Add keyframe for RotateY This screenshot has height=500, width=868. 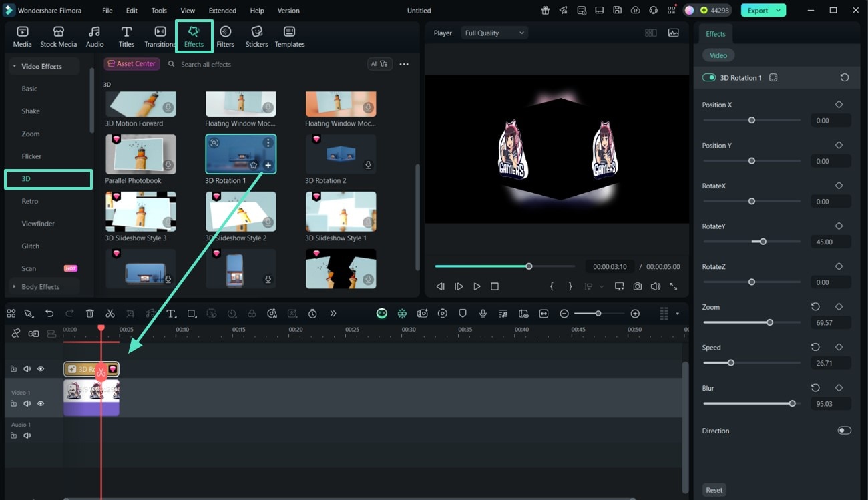point(839,226)
